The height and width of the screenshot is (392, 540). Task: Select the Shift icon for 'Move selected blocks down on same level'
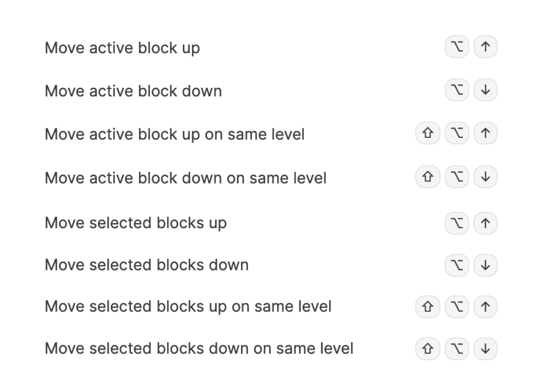tap(427, 348)
